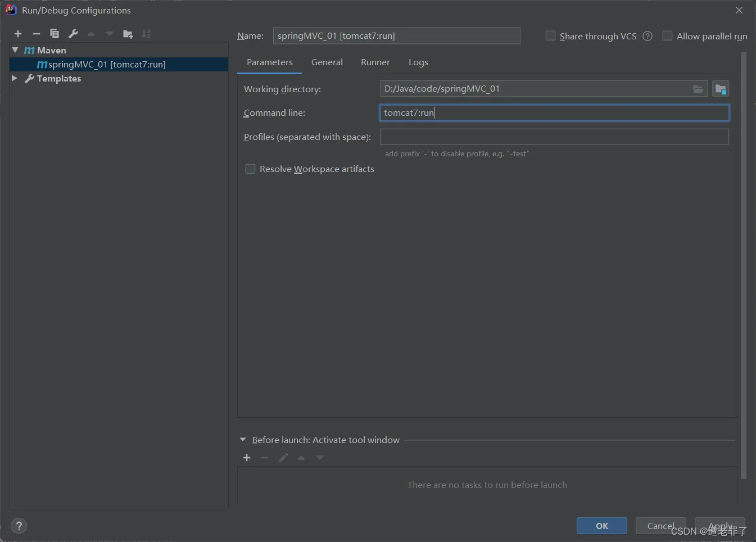This screenshot has width=756, height=542.
Task: Click the Add New Configuration plus icon
Action: pos(18,34)
